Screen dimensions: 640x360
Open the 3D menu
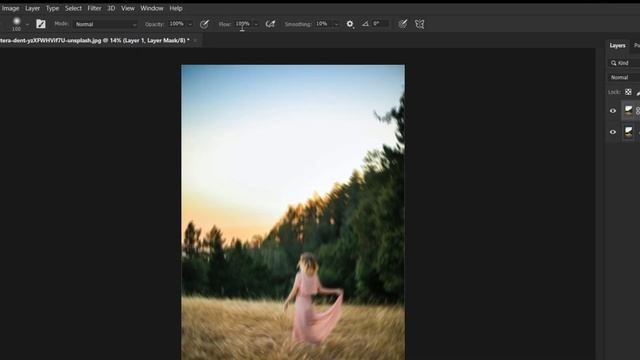click(111, 8)
